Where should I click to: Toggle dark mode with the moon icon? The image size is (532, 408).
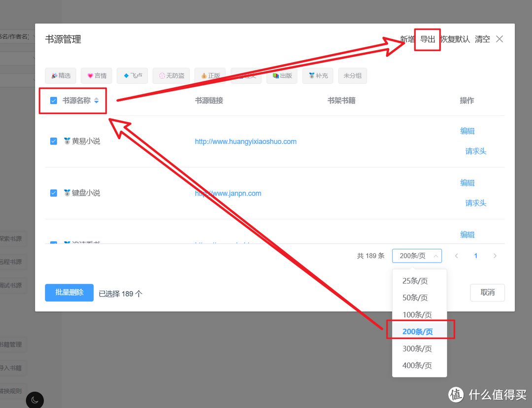pos(34,400)
